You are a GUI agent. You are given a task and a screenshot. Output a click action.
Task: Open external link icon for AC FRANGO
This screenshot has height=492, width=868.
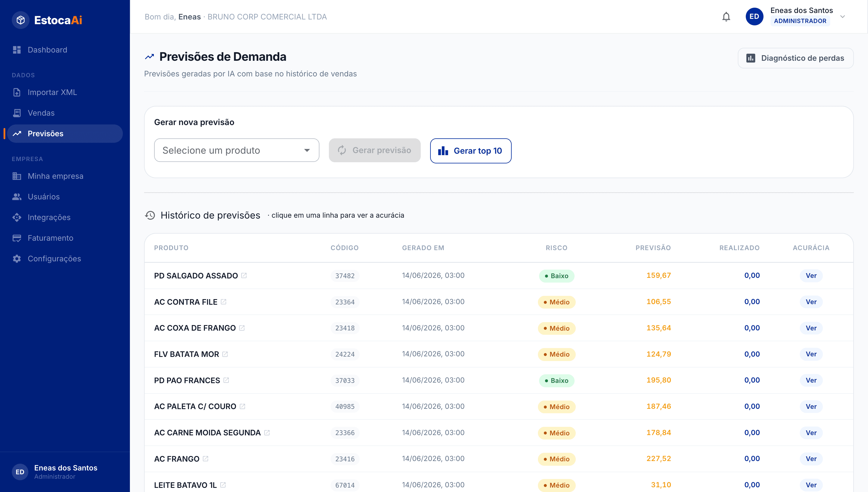205,459
